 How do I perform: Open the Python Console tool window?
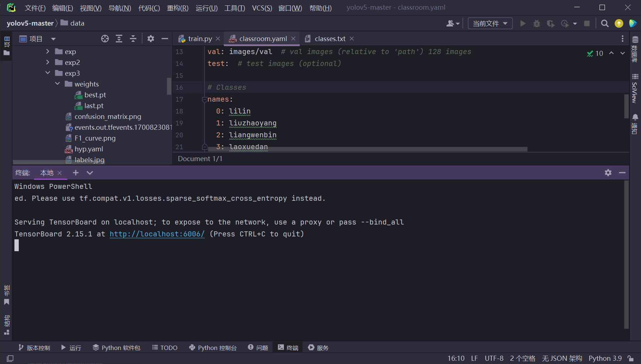pyautogui.click(x=213, y=347)
